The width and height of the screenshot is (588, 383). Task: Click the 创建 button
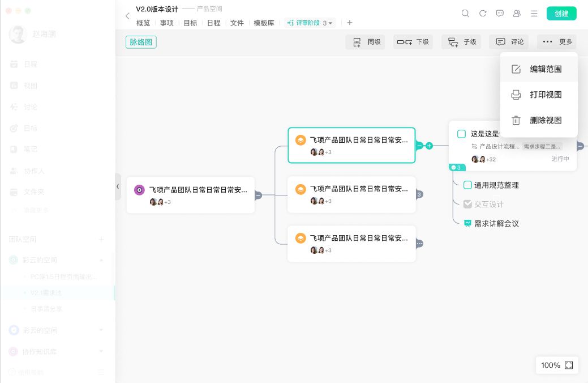click(x=561, y=12)
